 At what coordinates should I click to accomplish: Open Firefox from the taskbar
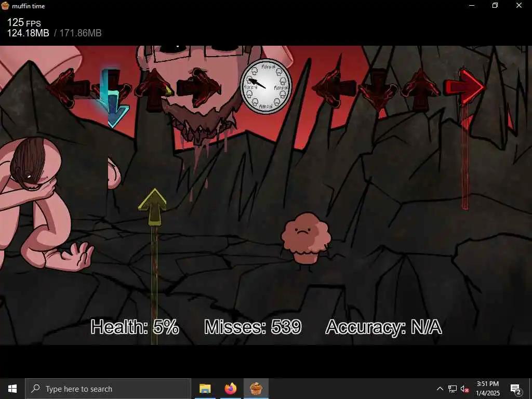(230, 389)
